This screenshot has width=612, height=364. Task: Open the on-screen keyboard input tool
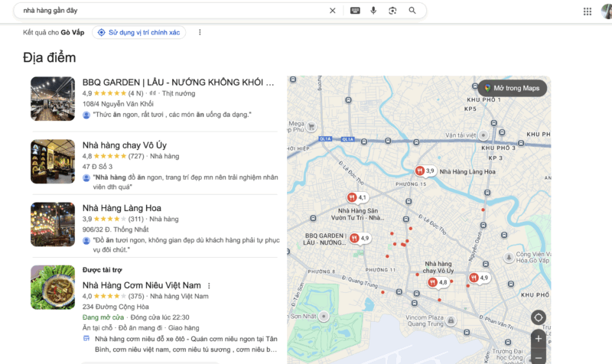355,11
